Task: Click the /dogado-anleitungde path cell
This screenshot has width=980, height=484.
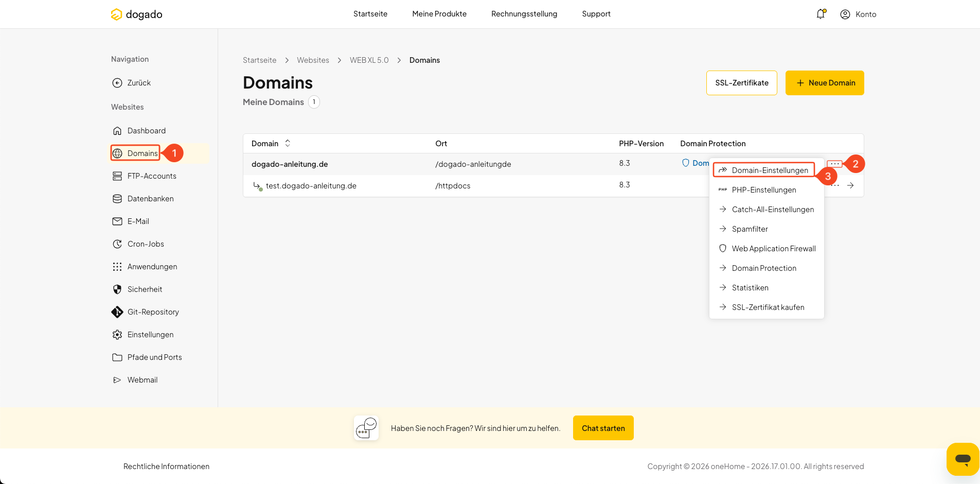Action: coord(473,164)
